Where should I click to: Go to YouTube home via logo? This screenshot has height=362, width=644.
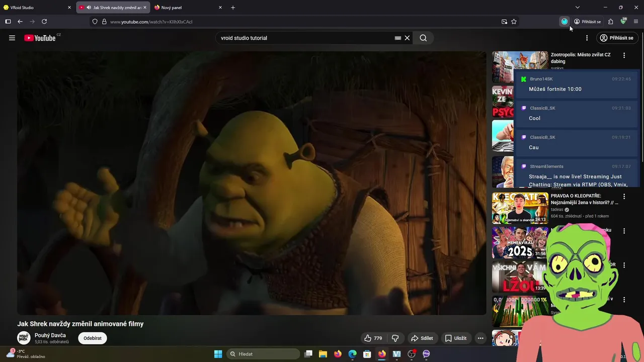(40, 38)
